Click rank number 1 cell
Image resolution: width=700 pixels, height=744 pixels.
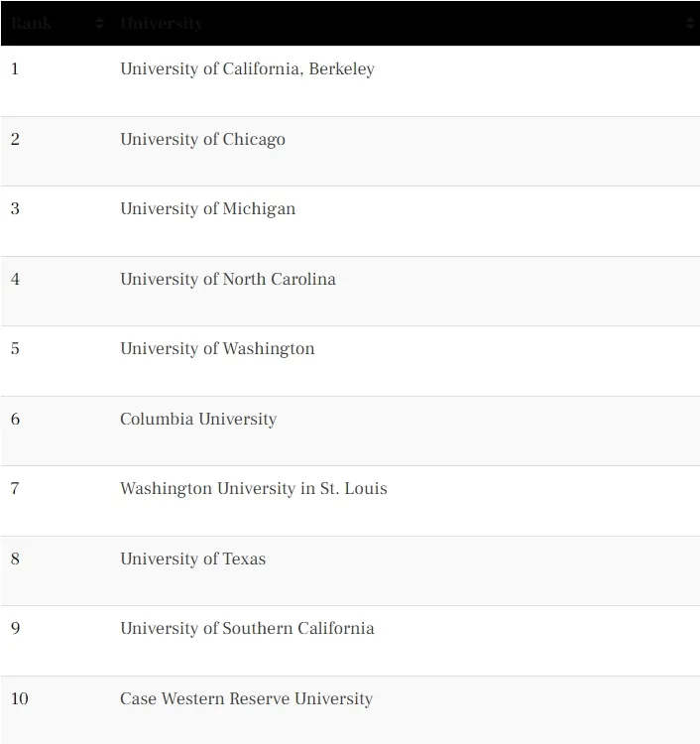coord(15,68)
